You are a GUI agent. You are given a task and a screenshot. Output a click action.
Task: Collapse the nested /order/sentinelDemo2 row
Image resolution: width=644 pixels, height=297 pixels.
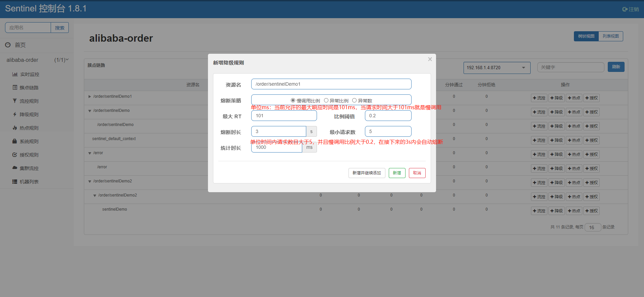coord(95,196)
